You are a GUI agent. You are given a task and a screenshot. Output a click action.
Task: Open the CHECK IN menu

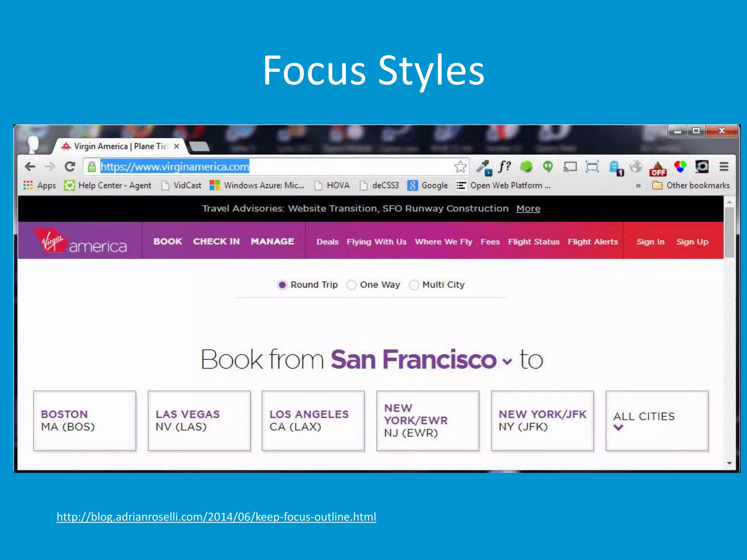[x=216, y=241]
